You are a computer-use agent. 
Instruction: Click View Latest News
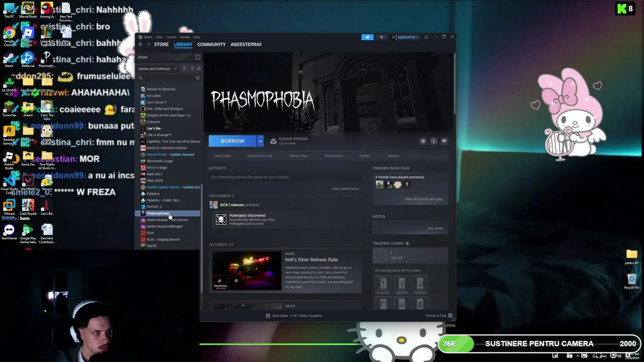(x=345, y=189)
